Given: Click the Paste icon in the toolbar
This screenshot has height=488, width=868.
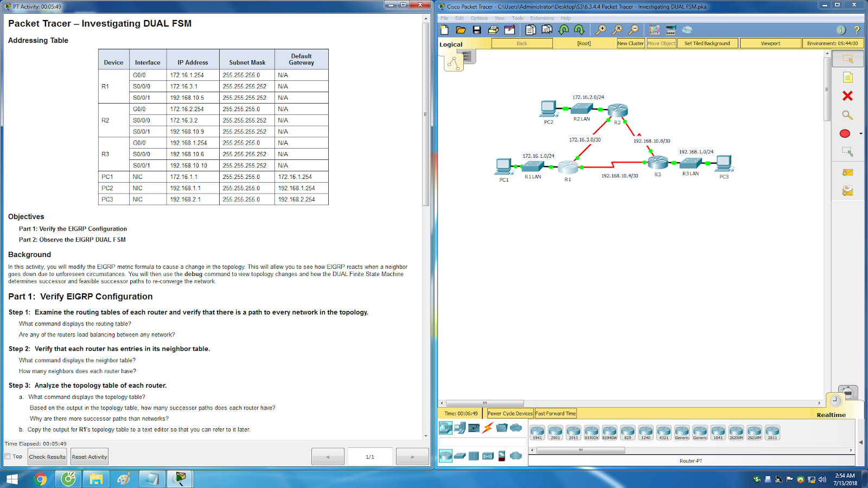Looking at the screenshot, I should 547,30.
